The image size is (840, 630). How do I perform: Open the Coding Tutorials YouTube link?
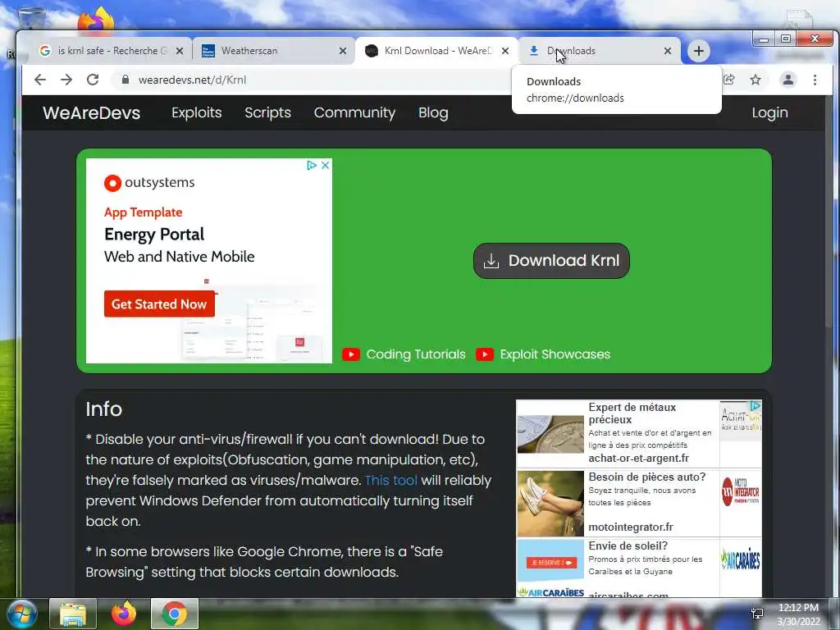pyautogui.click(x=416, y=354)
